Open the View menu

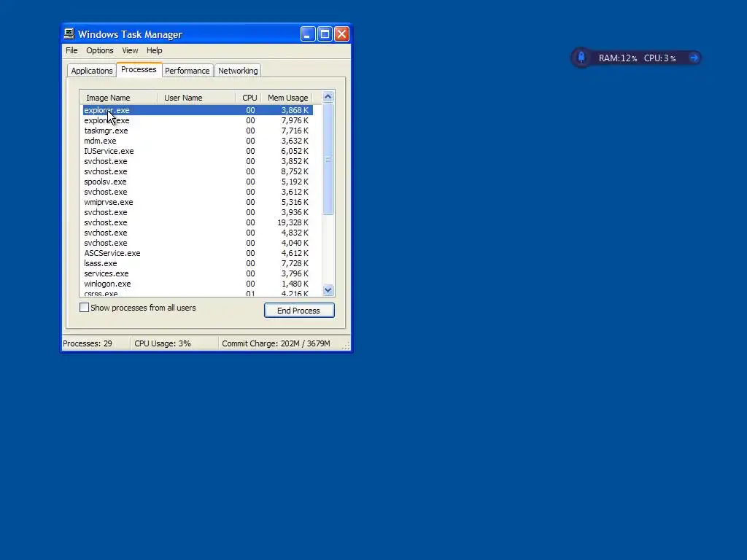[x=130, y=50]
